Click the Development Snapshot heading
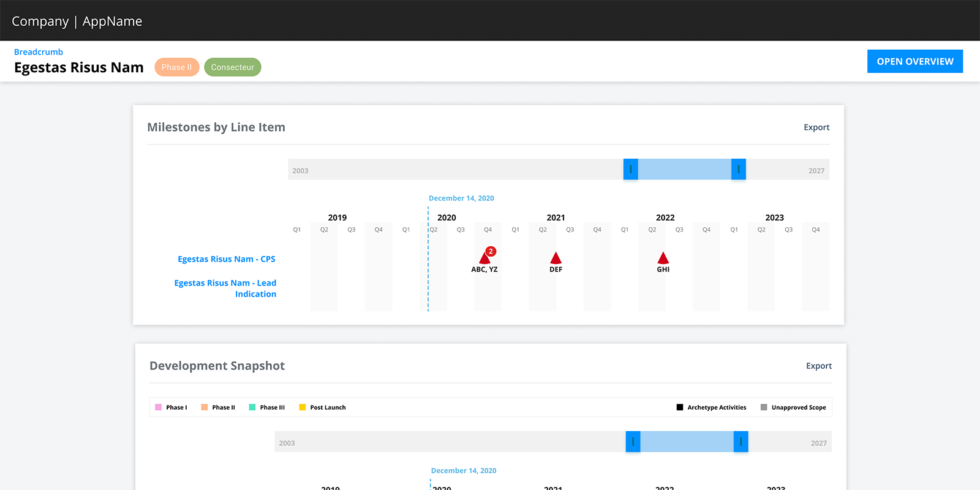The image size is (980, 490). coord(217,366)
